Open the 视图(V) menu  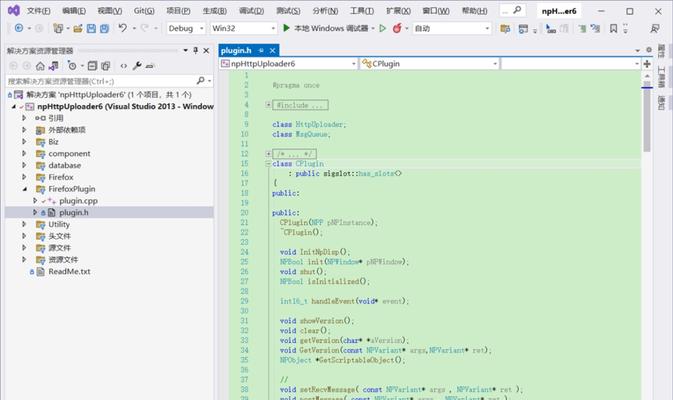click(x=109, y=11)
